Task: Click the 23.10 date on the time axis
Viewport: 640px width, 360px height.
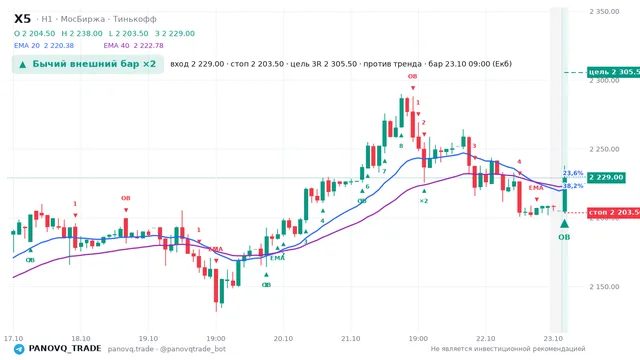Action: click(x=553, y=338)
